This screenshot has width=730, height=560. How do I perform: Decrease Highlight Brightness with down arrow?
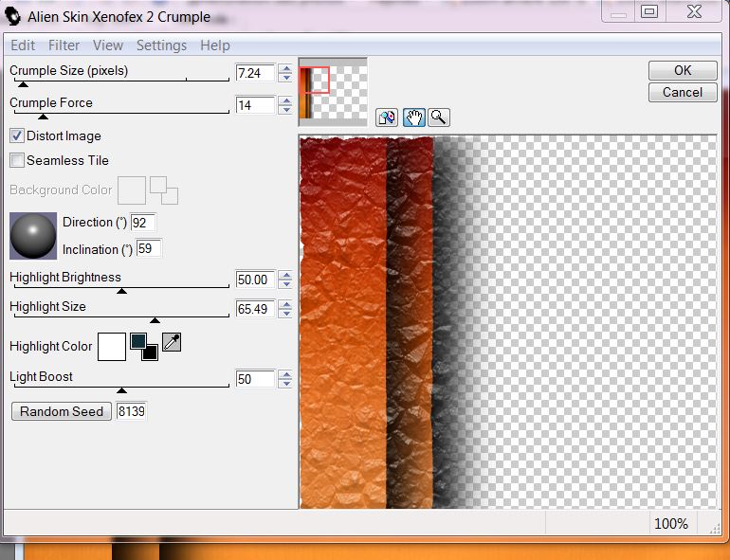click(x=285, y=284)
